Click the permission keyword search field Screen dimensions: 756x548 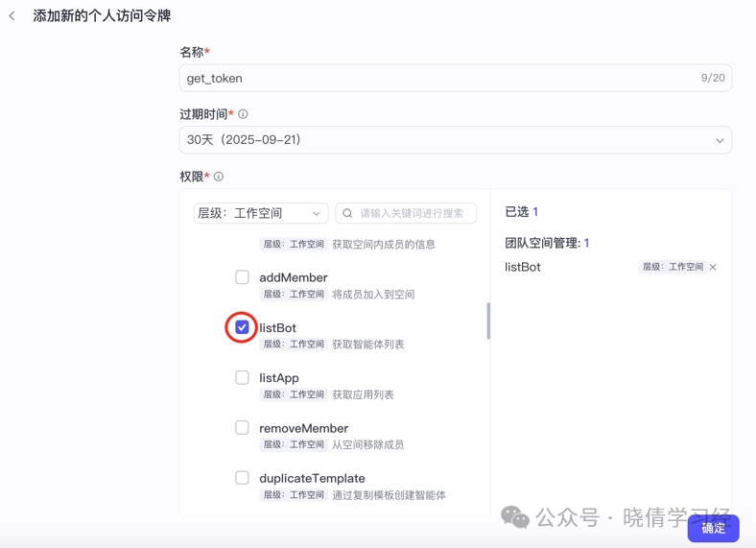pos(406,213)
